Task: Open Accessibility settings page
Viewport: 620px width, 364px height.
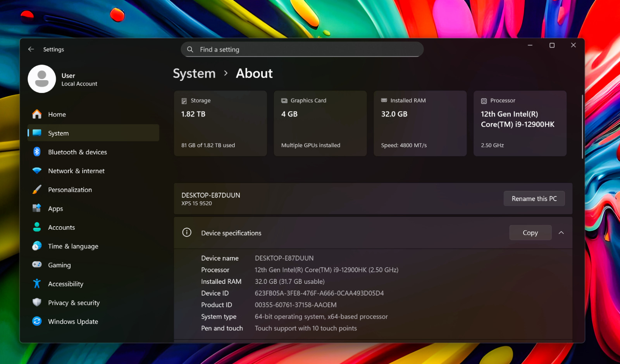Action: coord(93,284)
